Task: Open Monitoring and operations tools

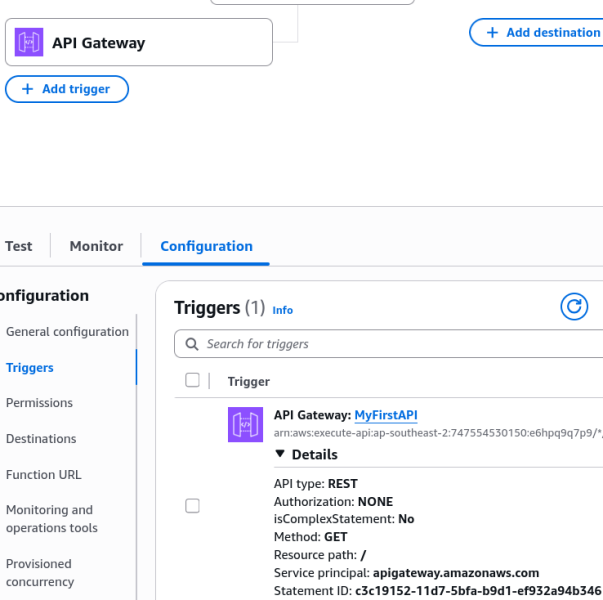Action: tap(52, 519)
